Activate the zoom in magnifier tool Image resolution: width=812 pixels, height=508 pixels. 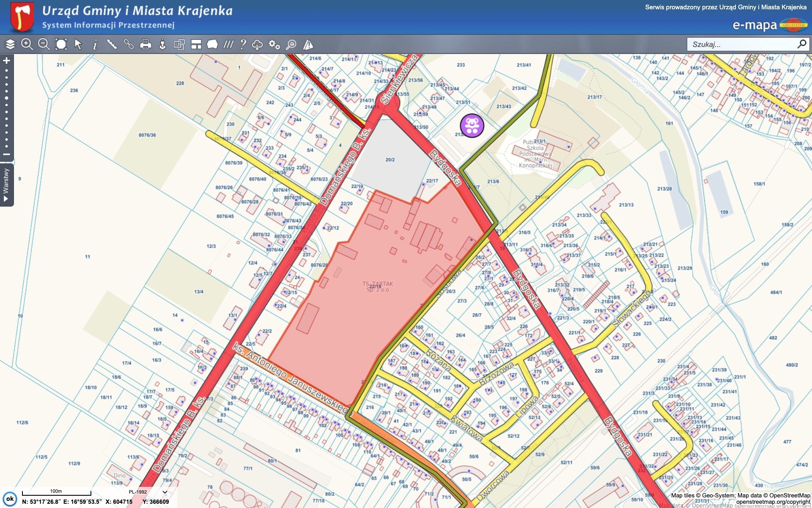pos(27,44)
